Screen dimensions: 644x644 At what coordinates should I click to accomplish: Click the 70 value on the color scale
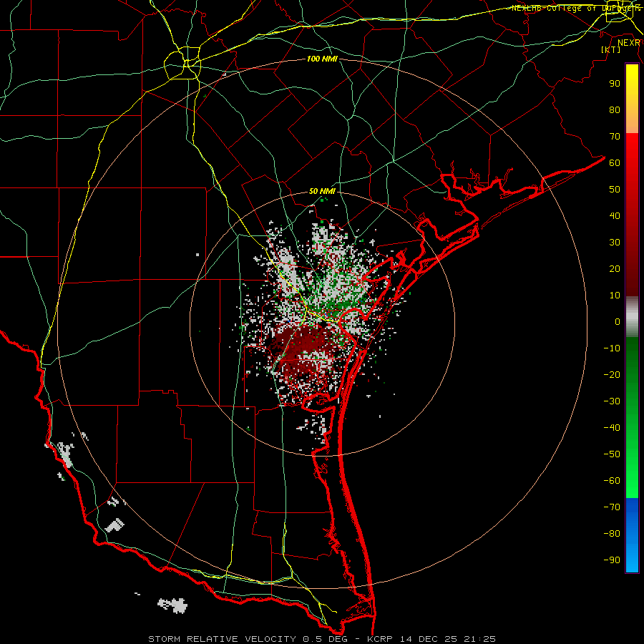click(x=615, y=137)
